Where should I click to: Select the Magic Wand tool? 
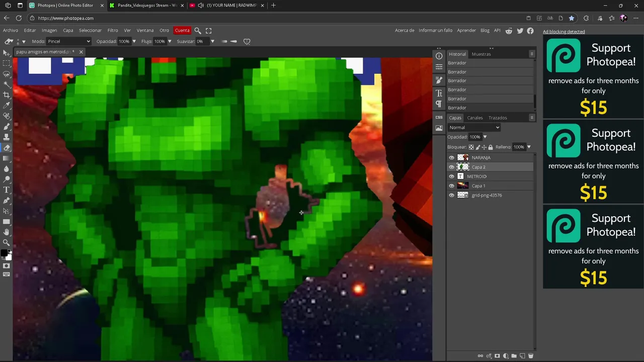[x=7, y=84]
